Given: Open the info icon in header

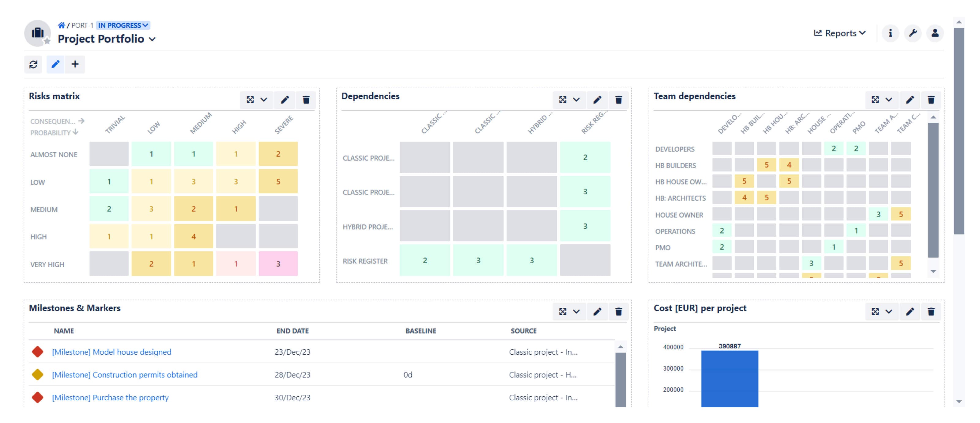Looking at the screenshot, I should point(890,33).
